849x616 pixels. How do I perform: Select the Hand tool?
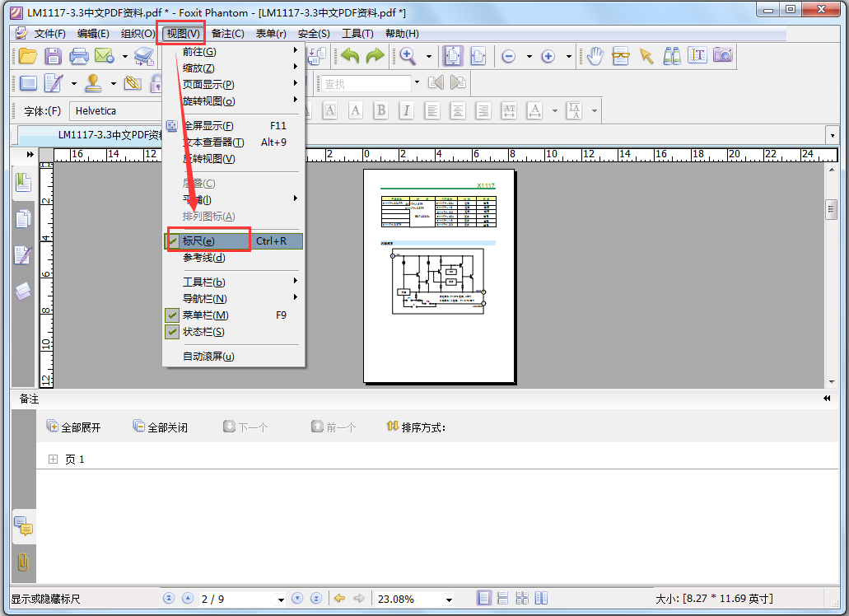click(x=595, y=56)
